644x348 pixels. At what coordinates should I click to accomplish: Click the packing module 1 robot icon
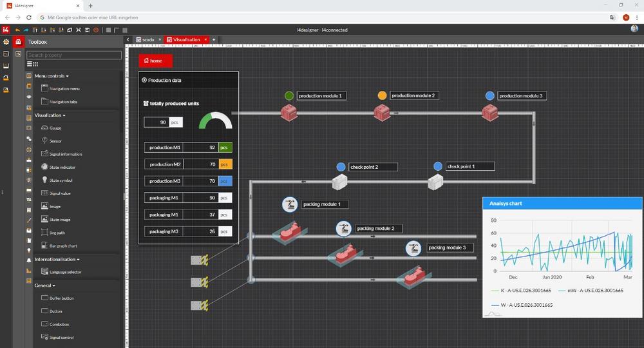pos(290,204)
